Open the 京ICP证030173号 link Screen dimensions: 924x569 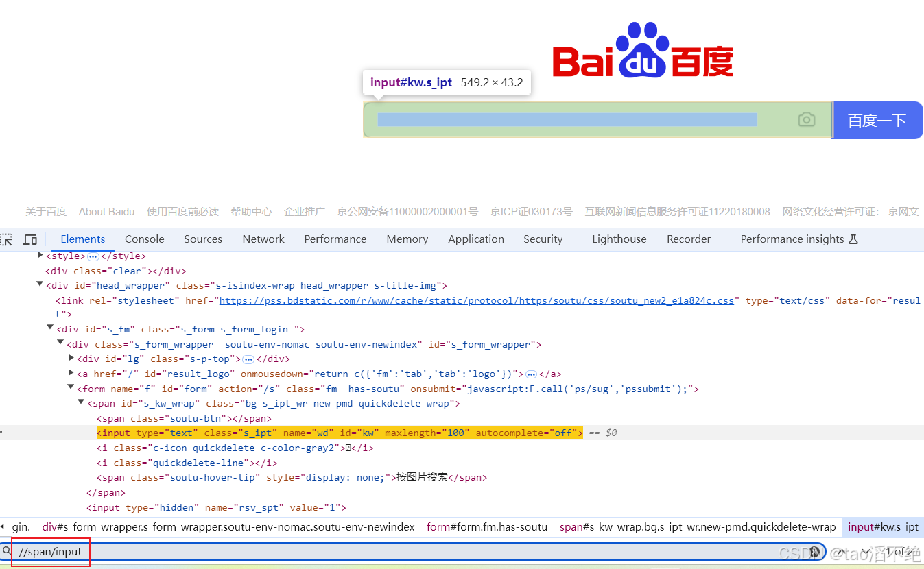point(531,212)
